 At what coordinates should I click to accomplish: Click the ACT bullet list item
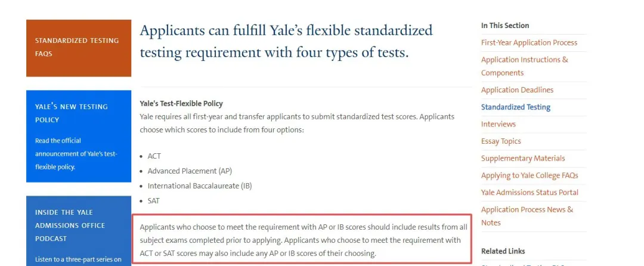pyautogui.click(x=154, y=156)
